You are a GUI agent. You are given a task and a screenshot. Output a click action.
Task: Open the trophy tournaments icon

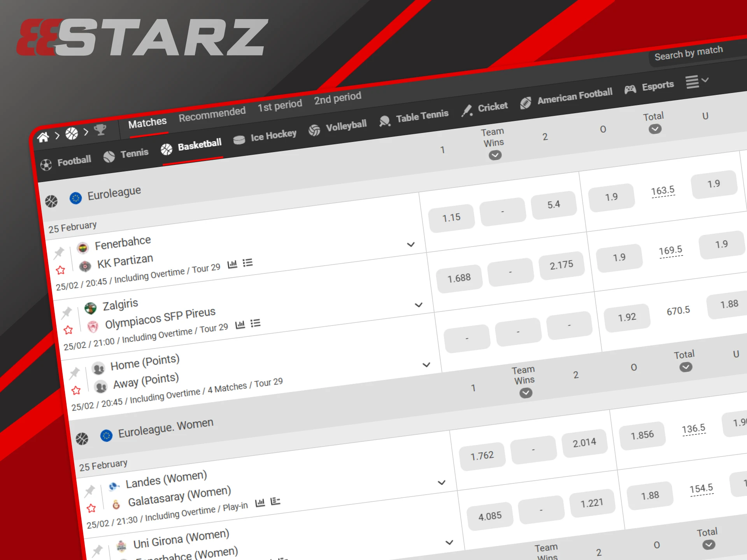[100, 129]
